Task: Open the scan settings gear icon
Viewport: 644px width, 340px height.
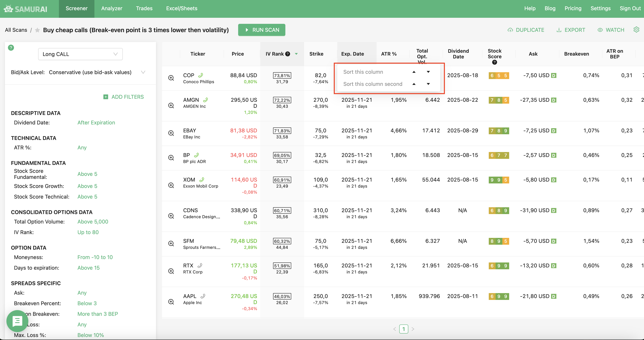Action: [x=636, y=30]
